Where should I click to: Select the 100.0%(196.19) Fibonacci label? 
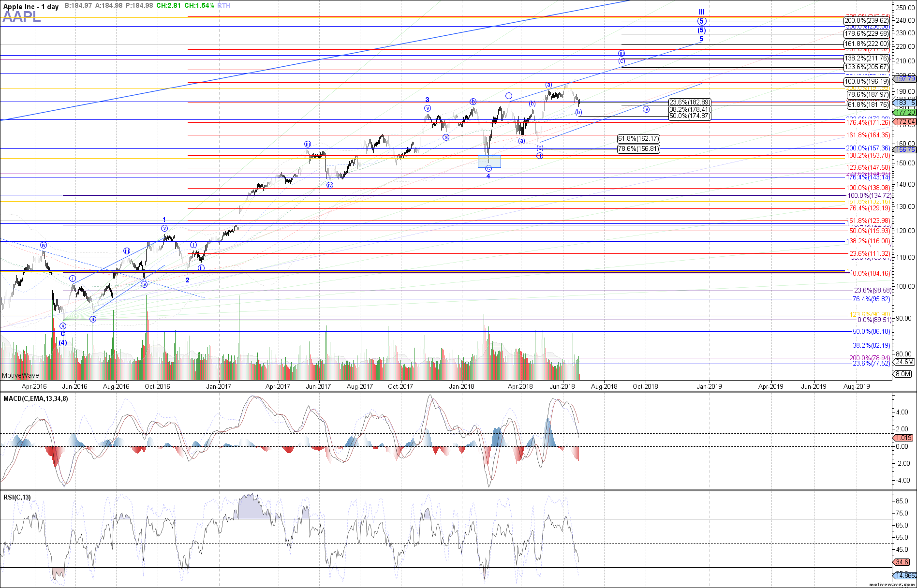(x=867, y=82)
